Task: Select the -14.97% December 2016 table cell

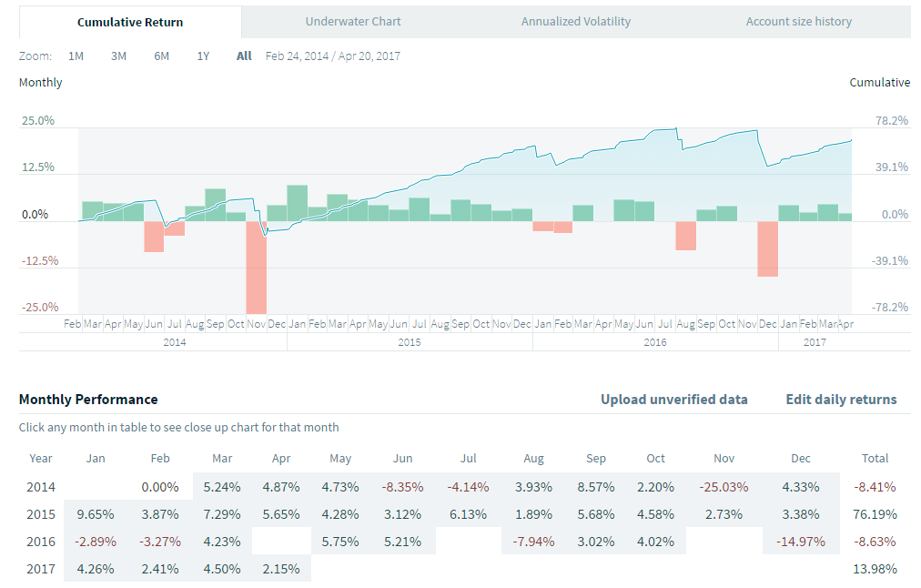Action: coord(801,542)
